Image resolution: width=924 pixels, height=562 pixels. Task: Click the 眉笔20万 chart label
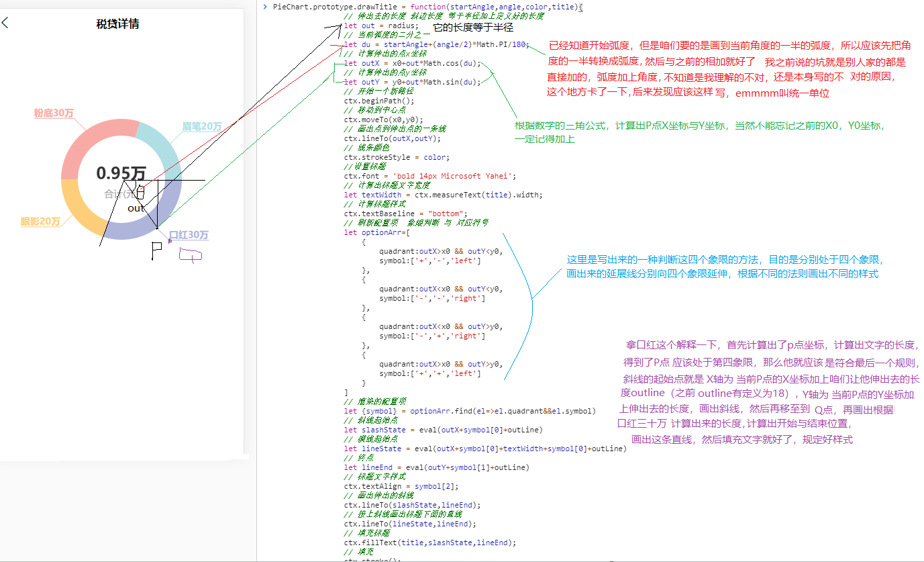coord(202,126)
